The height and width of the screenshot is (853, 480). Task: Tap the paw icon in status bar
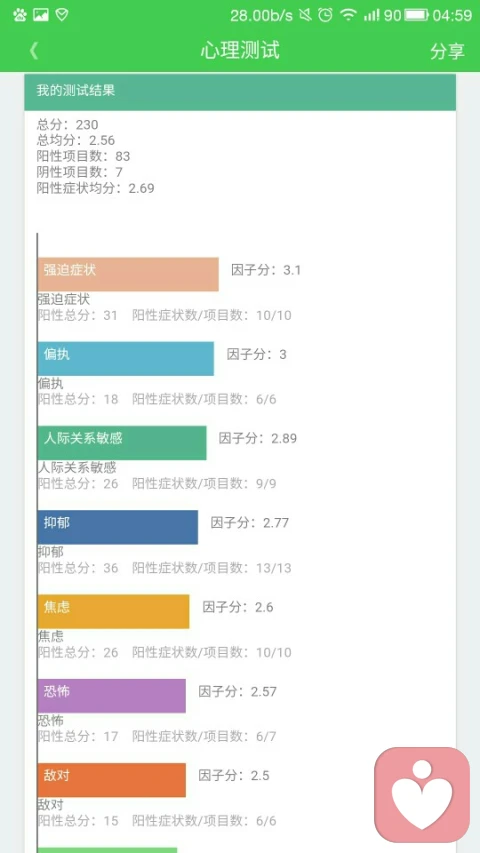20,15
